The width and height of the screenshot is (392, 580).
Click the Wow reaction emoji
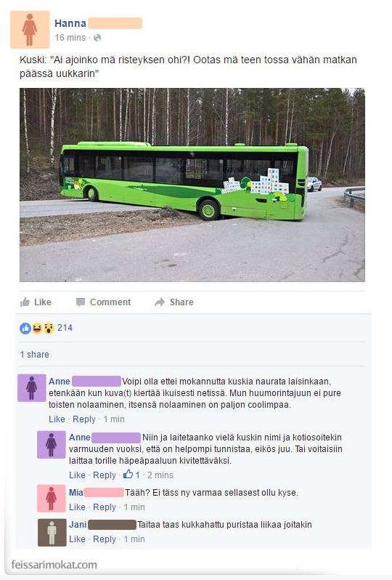pos(49,328)
